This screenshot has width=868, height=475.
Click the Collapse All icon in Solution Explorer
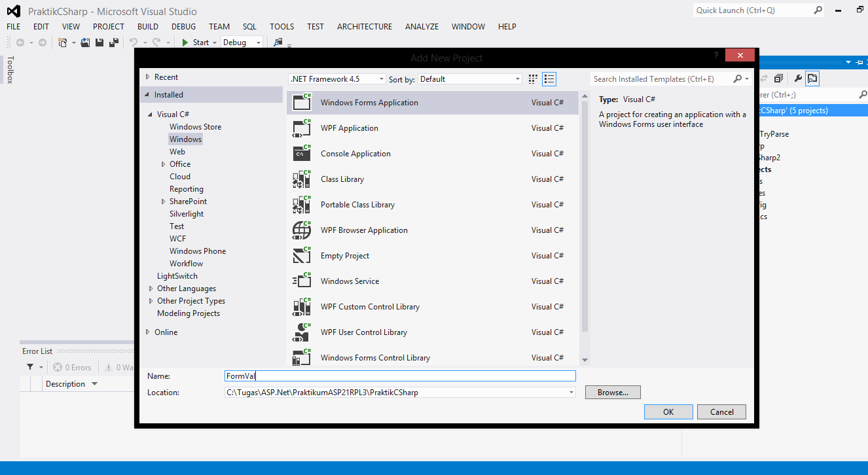pyautogui.click(x=778, y=78)
